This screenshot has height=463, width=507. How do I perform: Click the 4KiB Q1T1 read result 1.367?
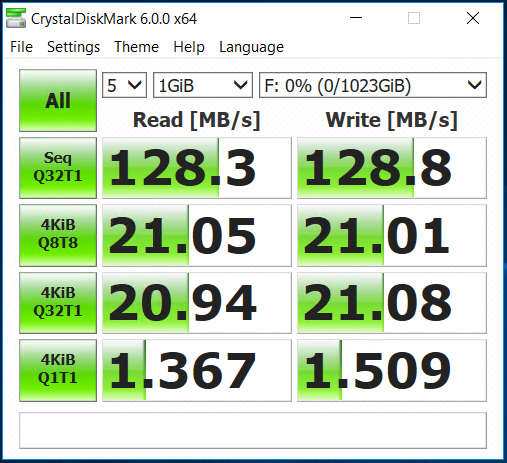(x=197, y=370)
